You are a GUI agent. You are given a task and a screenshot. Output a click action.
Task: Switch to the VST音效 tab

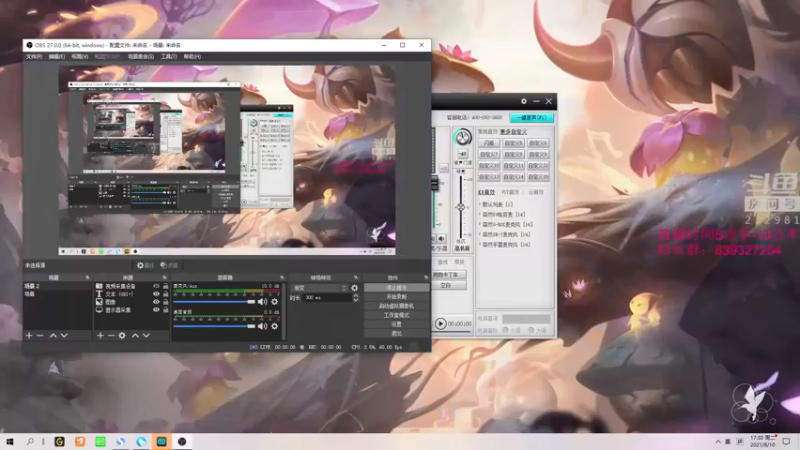(510, 192)
